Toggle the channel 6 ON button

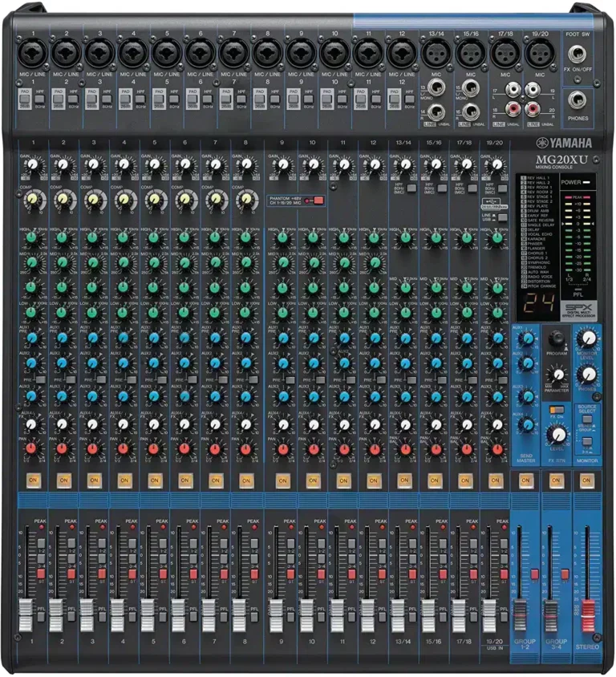[x=184, y=480]
